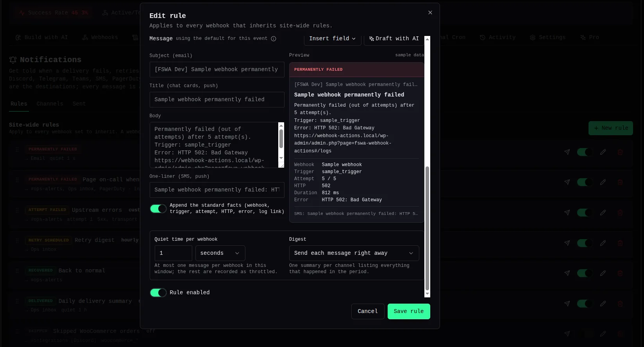The image size is (644, 347).
Task: Edit the Email quiet 1 s rule
Action: pos(603,152)
